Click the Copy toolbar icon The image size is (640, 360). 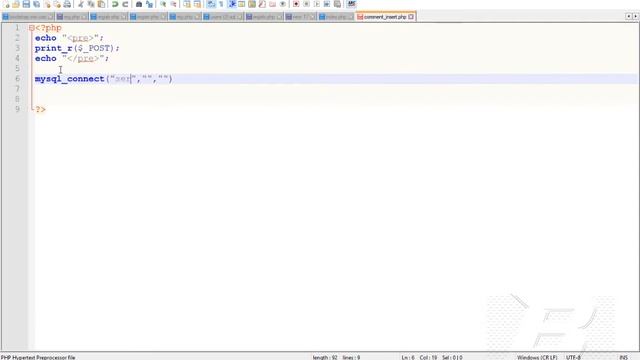[x=91, y=4]
